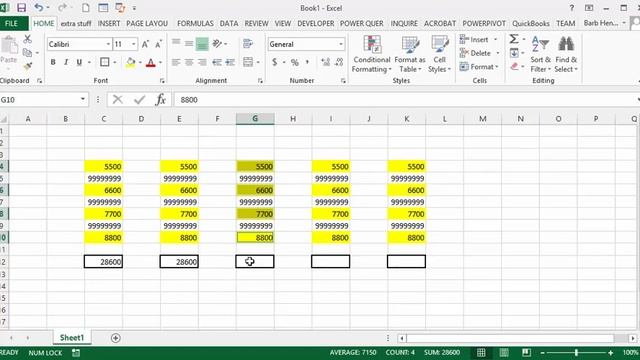This screenshot has width=640, height=360.
Task: Click AutoSum sigma icon
Action: (514, 39)
